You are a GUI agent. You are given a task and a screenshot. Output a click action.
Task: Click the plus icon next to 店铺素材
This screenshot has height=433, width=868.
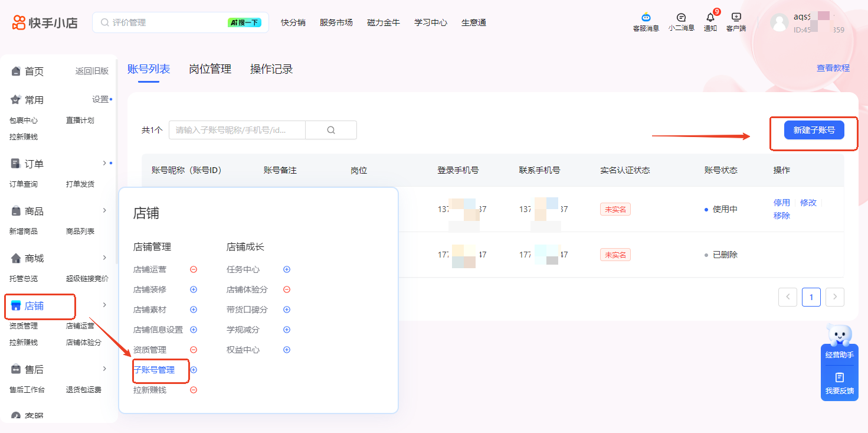[194, 310]
